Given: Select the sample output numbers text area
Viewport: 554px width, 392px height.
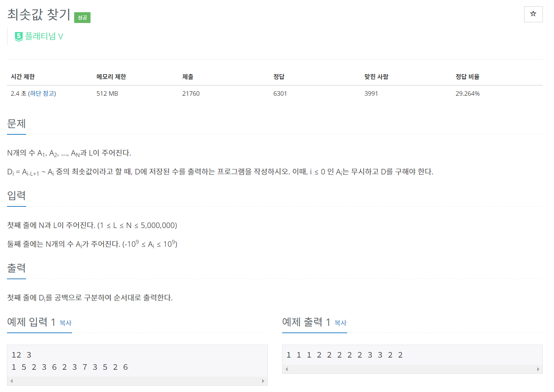Looking at the screenshot, I should pyautogui.click(x=344, y=355).
